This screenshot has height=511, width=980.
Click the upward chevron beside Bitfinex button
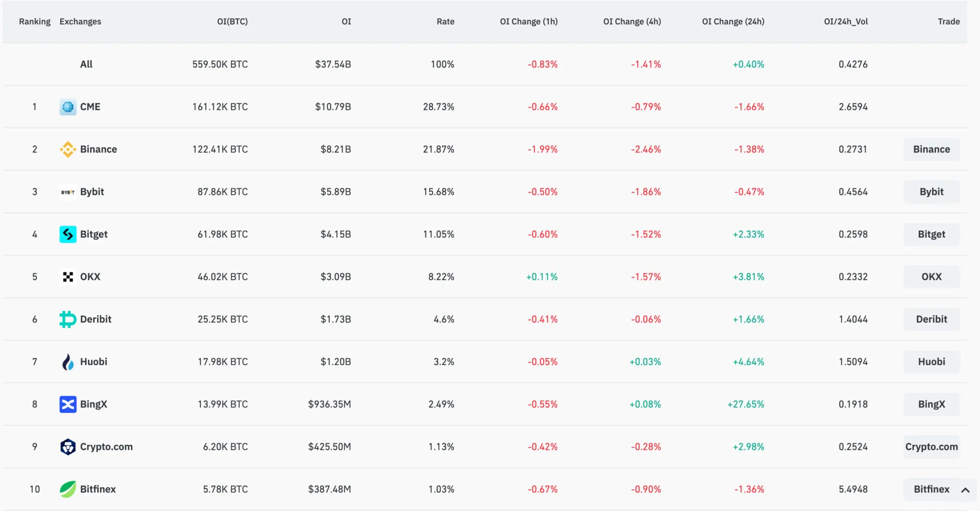point(965,490)
